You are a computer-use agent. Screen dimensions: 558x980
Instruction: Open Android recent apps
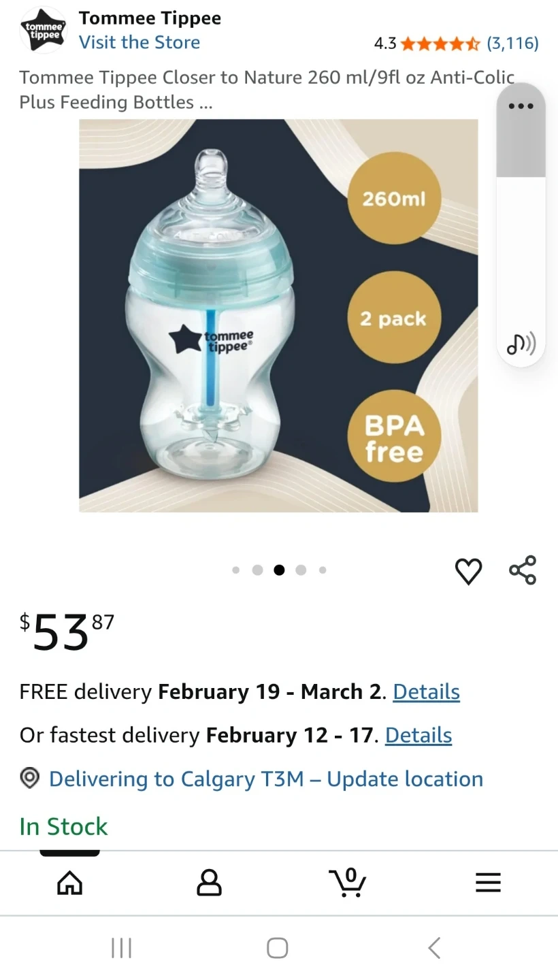[x=121, y=948]
